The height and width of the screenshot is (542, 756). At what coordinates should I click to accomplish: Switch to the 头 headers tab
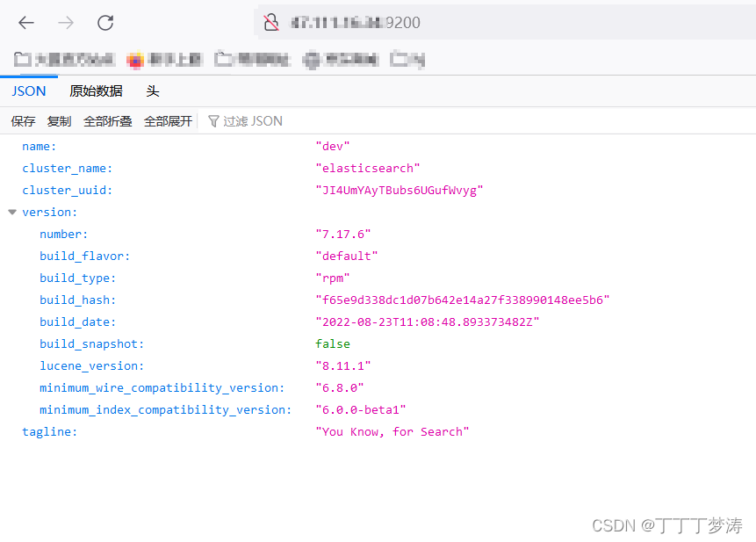click(153, 91)
